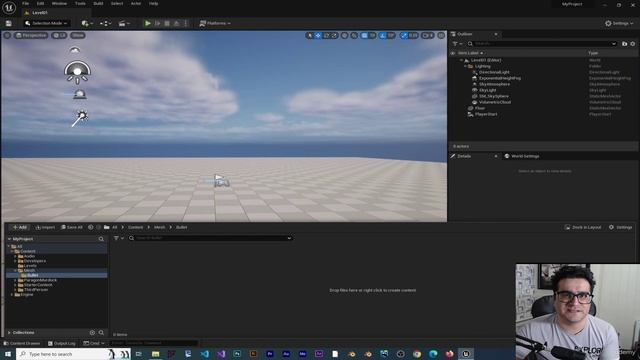Click the Outliner search field
Image resolution: width=640 pixels, height=360 pixels.
(542, 43)
